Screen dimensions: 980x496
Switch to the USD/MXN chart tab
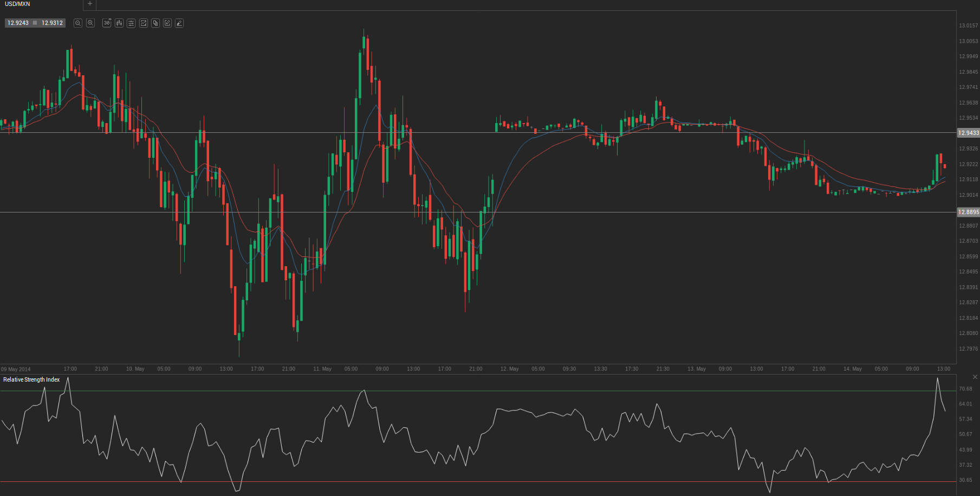[x=18, y=4]
